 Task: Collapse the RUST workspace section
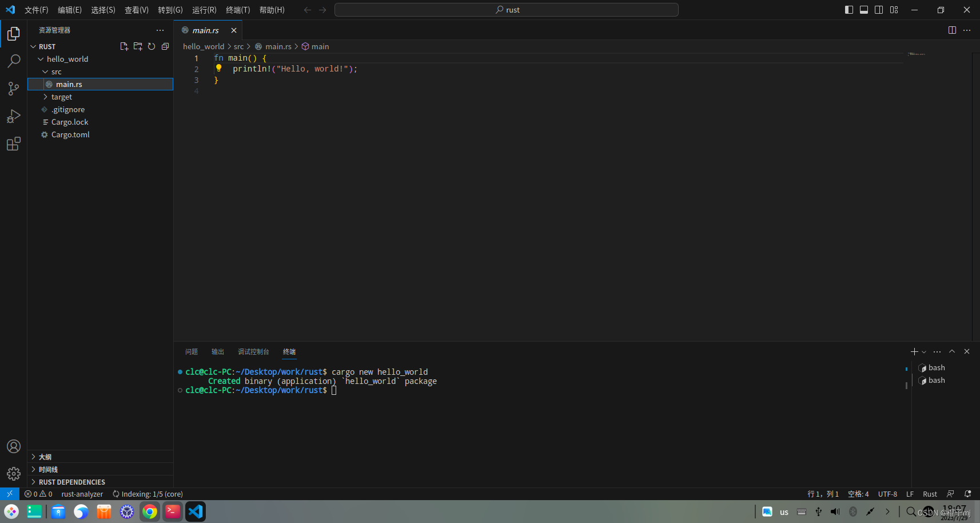tap(33, 46)
